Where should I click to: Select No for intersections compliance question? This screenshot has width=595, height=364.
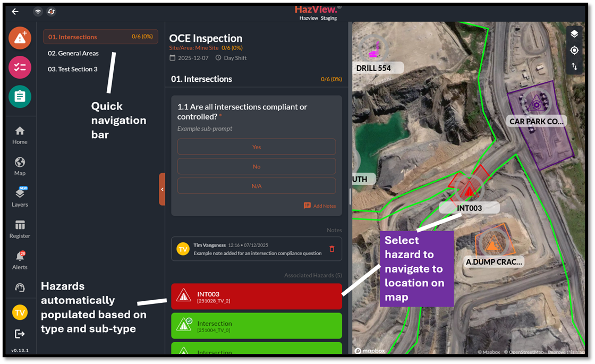(x=257, y=166)
